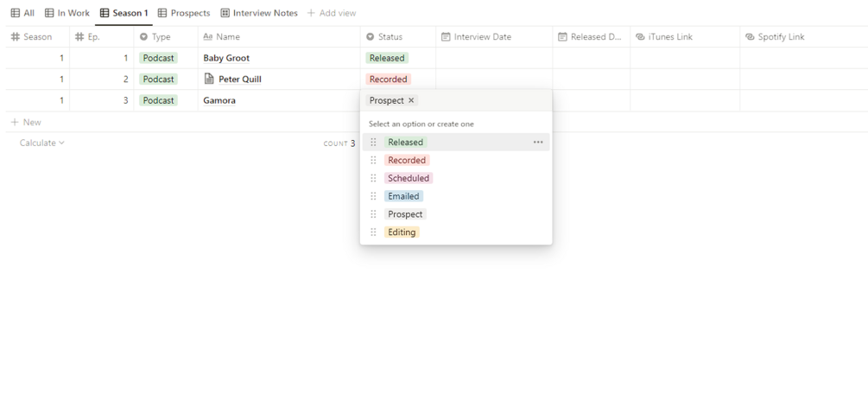Click drag handle icon beside Recorded option
The width and height of the screenshot is (868, 401).
(373, 161)
